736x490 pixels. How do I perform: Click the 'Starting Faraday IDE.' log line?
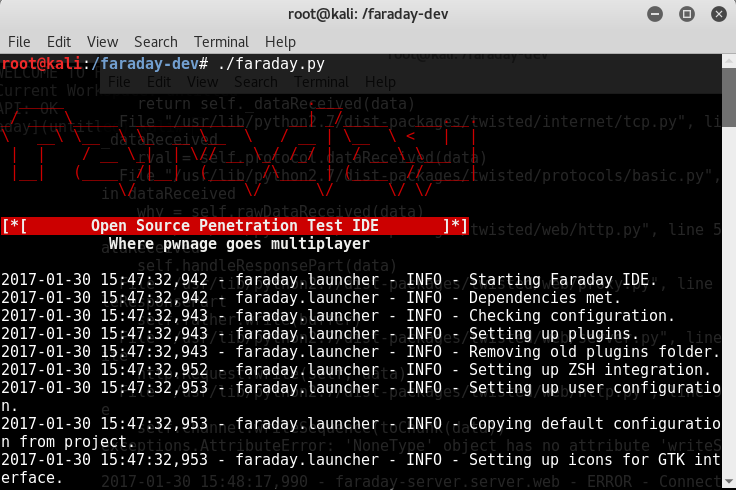point(329,280)
